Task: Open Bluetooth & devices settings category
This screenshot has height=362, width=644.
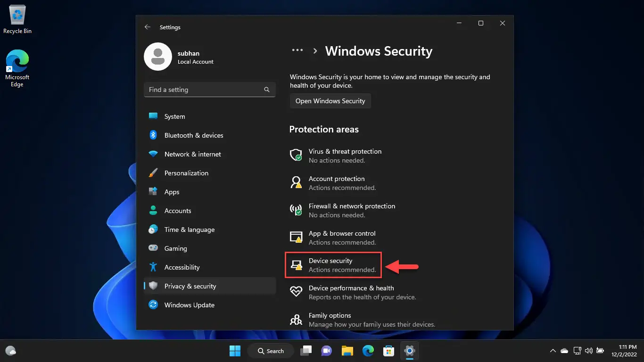Action: pyautogui.click(x=210, y=135)
